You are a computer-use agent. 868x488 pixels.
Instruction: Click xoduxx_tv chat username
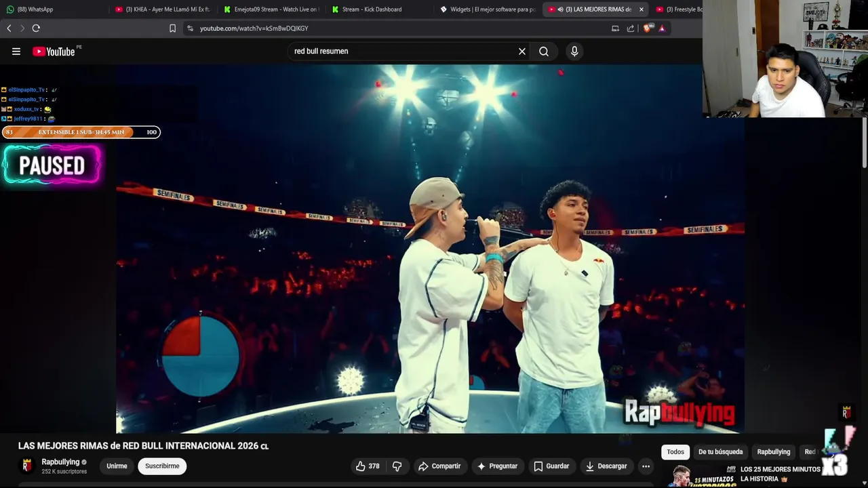click(x=26, y=109)
